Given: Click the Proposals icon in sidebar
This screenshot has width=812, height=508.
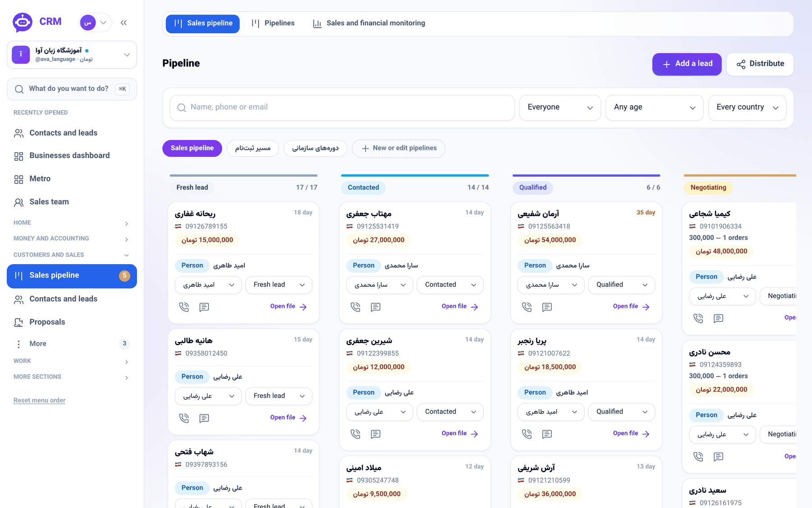Looking at the screenshot, I should [18, 322].
